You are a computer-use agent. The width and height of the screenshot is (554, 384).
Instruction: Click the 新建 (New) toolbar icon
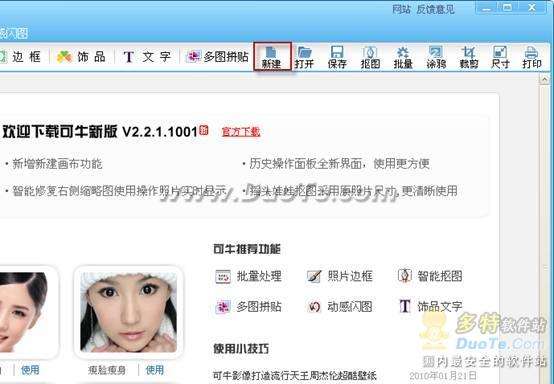[x=272, y=57]
